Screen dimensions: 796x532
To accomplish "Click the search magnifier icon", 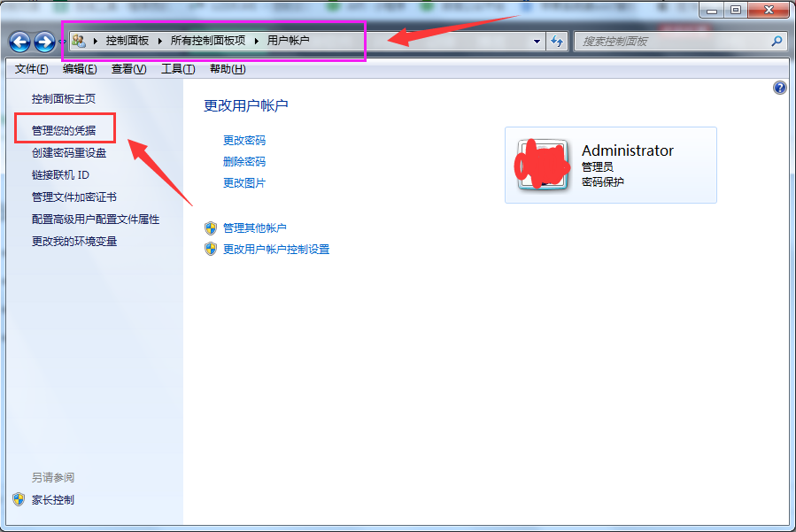I will [x=777, y=41].
